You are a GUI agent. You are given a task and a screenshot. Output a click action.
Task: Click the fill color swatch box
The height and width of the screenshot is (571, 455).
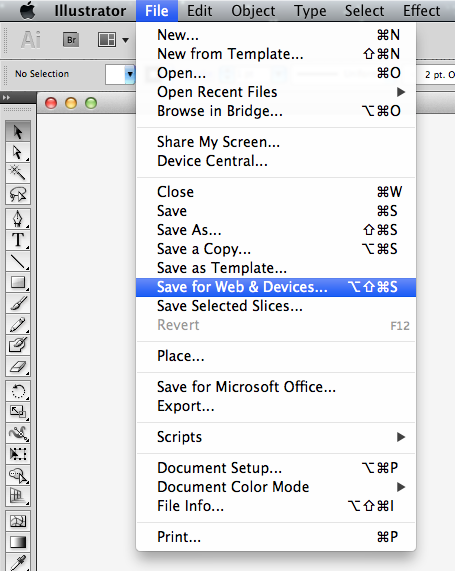(115, 74)
